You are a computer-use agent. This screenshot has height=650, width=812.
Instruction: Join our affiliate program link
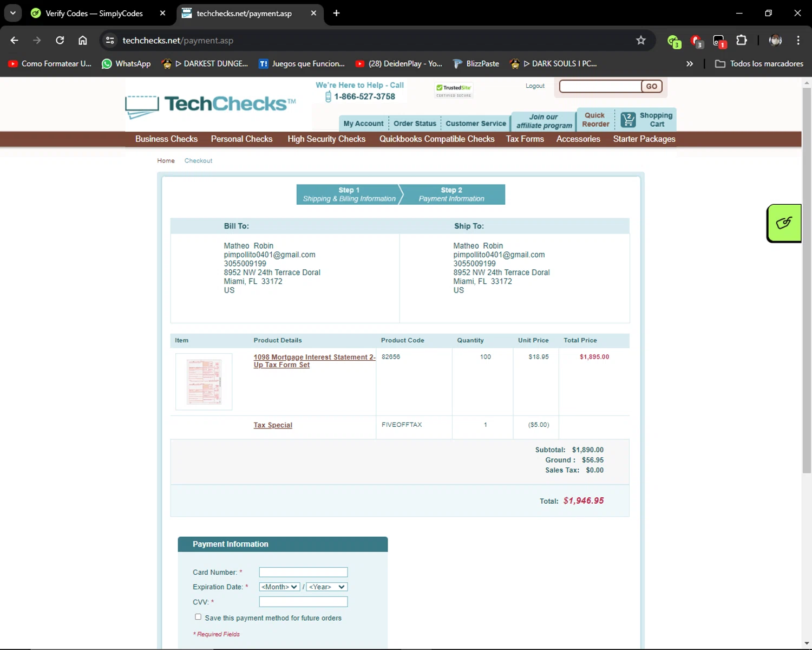(544, 121)
